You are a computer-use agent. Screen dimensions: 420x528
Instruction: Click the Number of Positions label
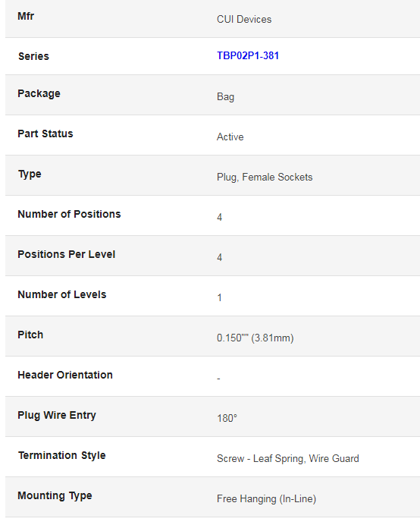[69, 214]
